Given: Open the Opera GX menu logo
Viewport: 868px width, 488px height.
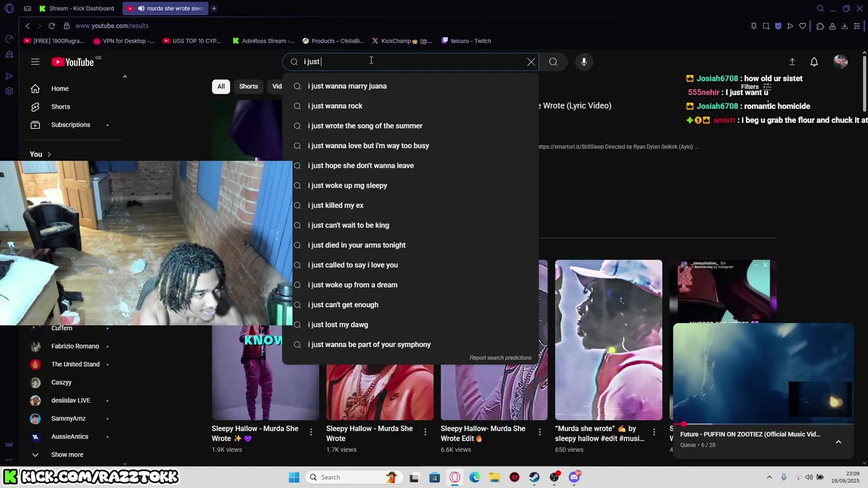Looking at the screenshot, I should 9,9.
